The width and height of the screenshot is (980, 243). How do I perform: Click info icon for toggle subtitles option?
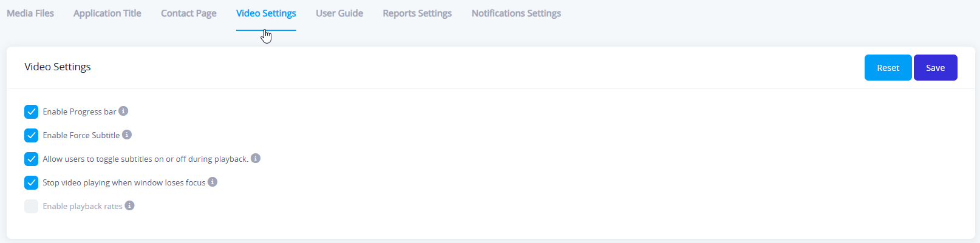(x=256, y=158)
